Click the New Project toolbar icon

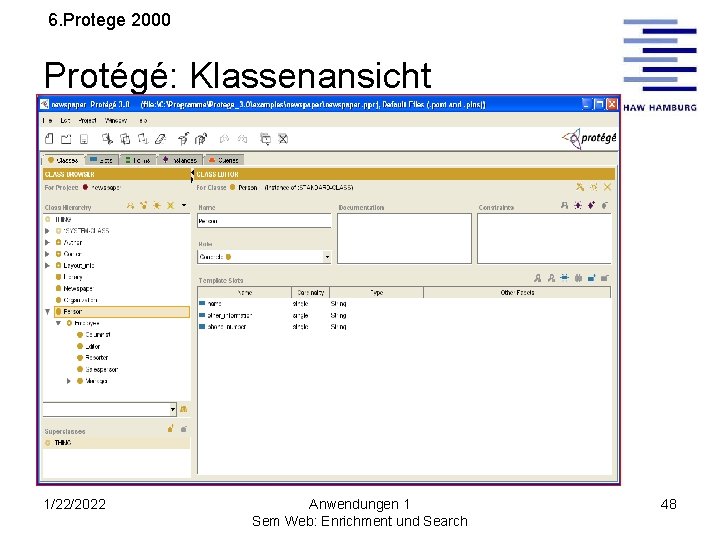(x=49, y=139)
